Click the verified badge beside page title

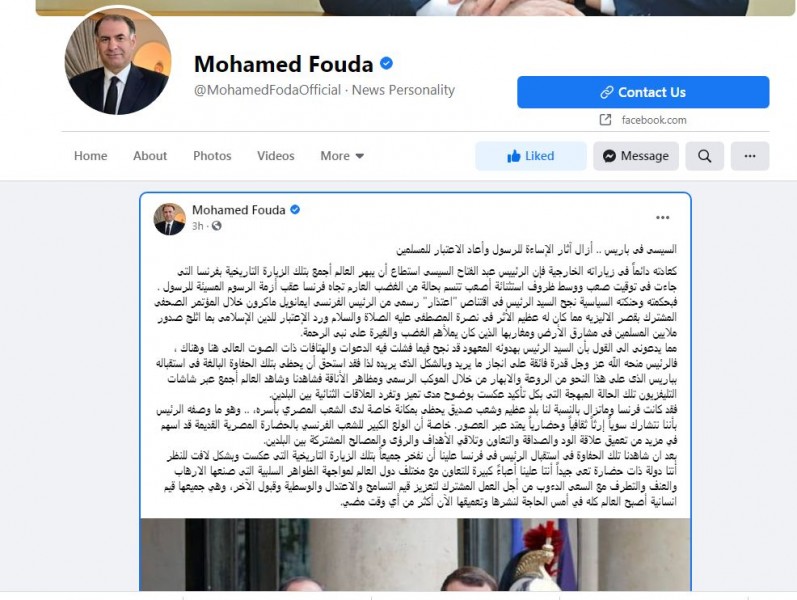pyautogui.click(x=386, y=64)
